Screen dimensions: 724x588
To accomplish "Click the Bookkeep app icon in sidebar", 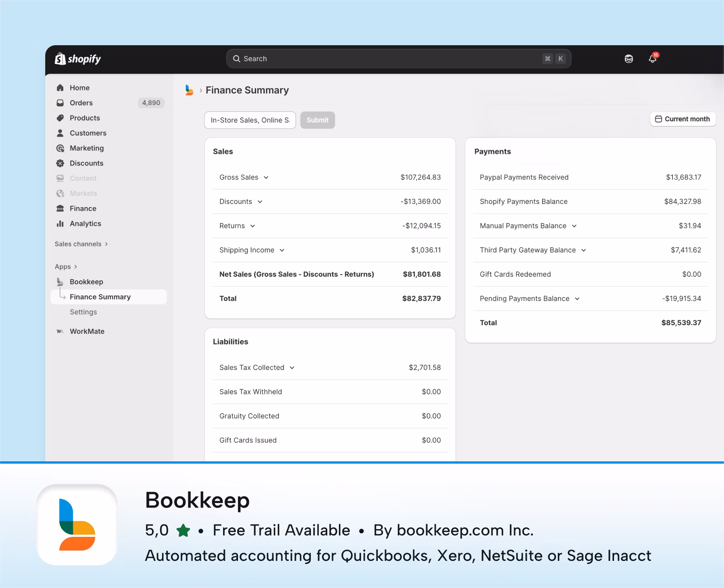I will pos(60,282).
